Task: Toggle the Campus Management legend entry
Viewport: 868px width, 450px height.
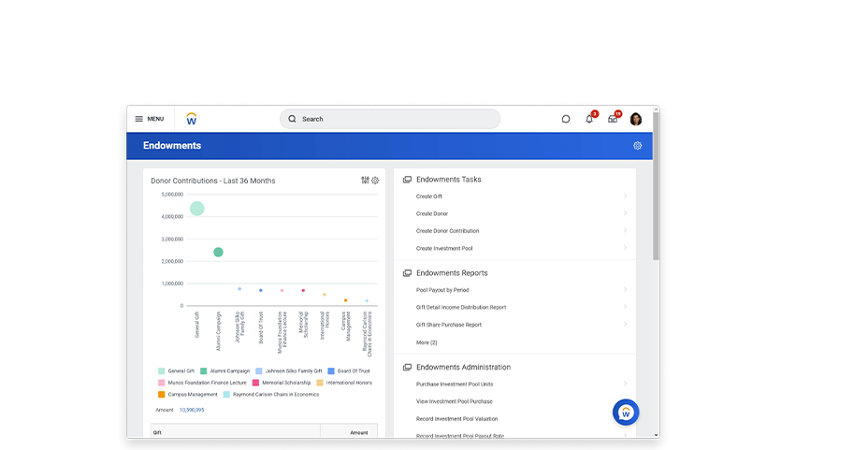Action: 187,395
